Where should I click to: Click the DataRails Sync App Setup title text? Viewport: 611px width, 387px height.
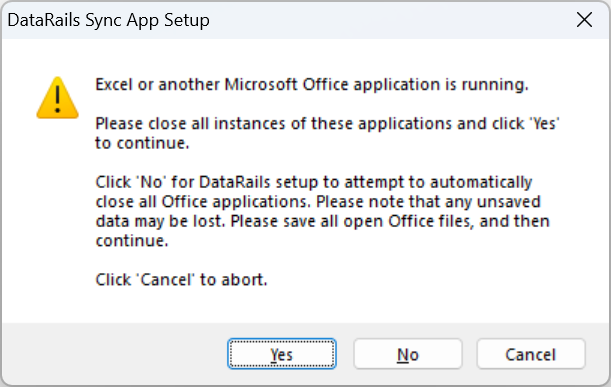pyautogui.click(x=108, y=20)
